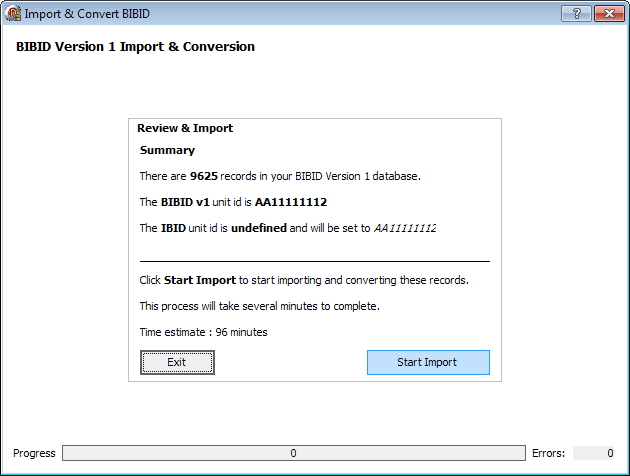The height and width of the screenshot is (476, 630).
Task: Click the 9625 records count text
Action: point(203,176)
